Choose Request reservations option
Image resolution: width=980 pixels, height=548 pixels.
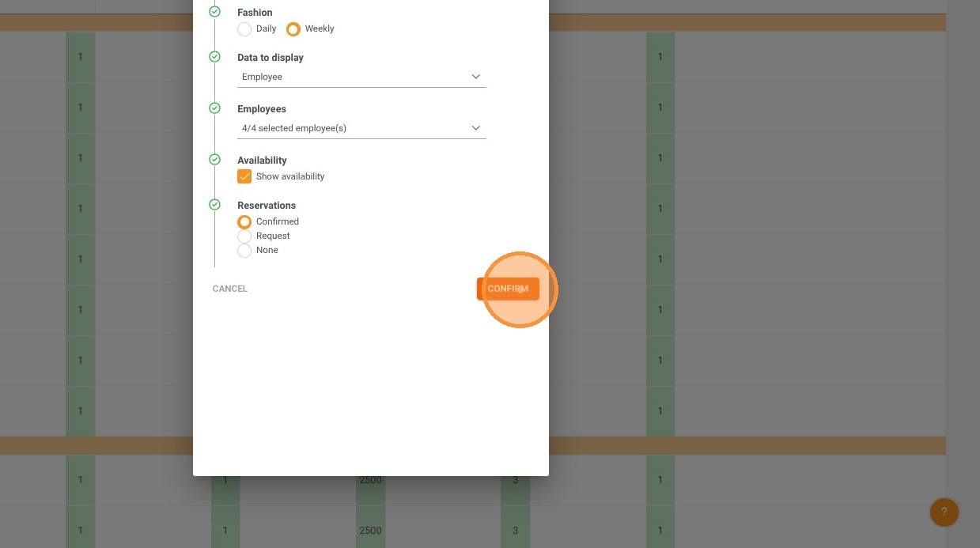click(244, 236)
